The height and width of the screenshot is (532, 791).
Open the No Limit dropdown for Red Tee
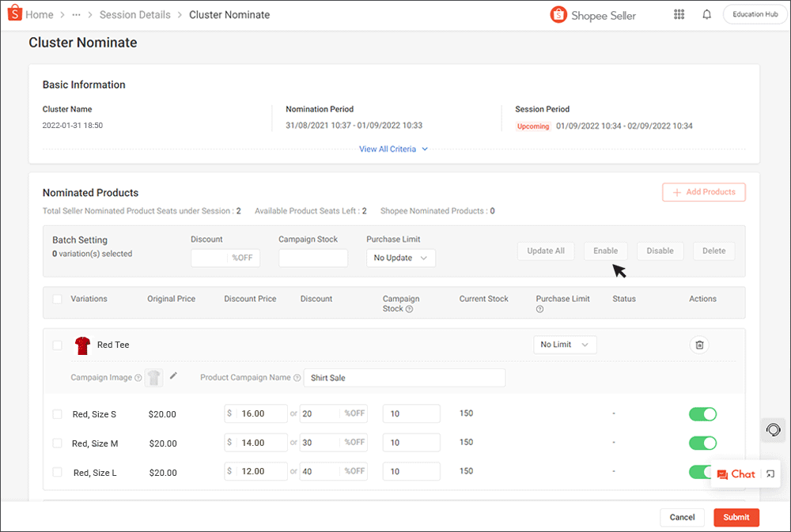[x=565, y=345]
